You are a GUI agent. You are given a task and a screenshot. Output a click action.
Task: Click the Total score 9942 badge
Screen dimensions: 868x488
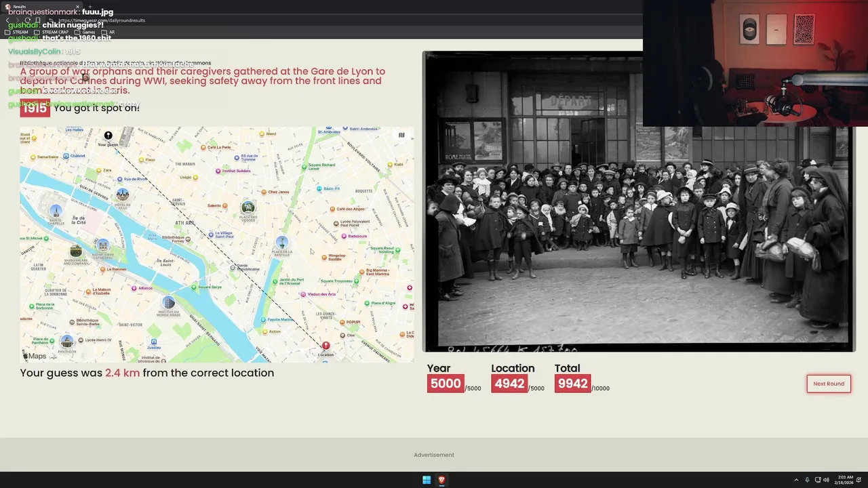point(572,384)
